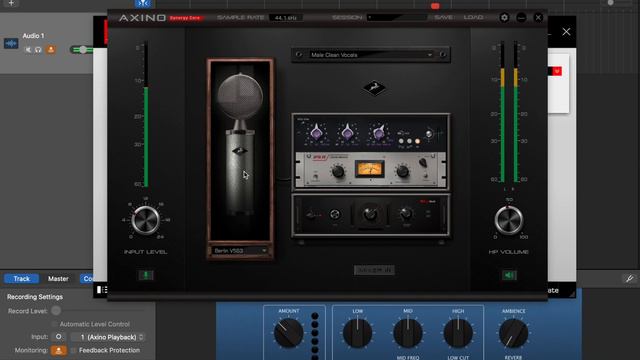Toggle the middle round white EQ button
Image resolution: width=640 pixels, height=360 pixels.
409,141
